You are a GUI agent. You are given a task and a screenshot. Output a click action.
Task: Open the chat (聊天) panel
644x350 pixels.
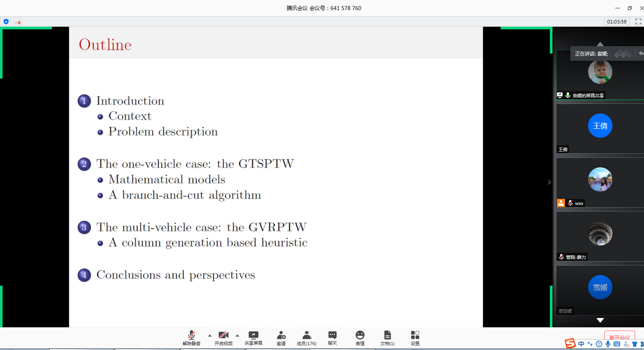point(332,338)
